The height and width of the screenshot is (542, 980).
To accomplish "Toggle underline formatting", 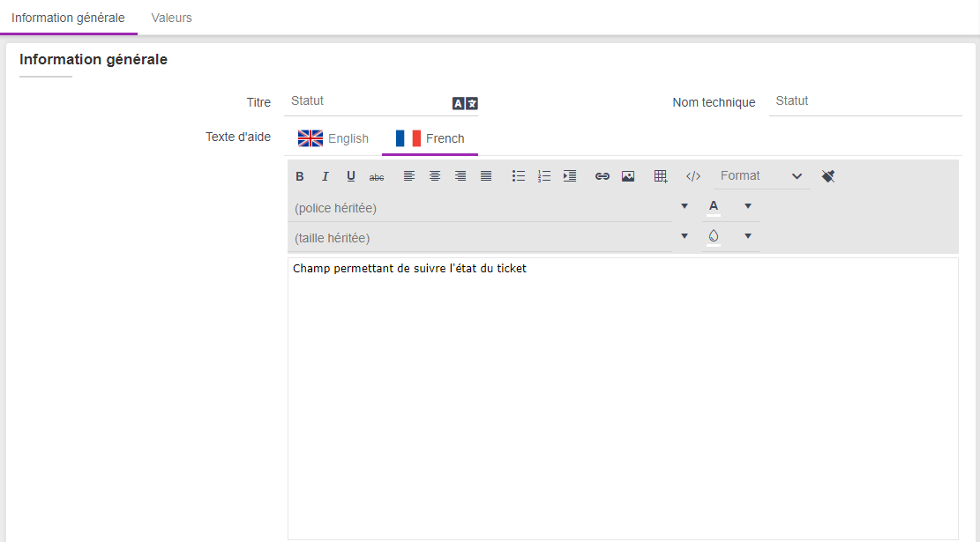I will [x=351, y=176].
